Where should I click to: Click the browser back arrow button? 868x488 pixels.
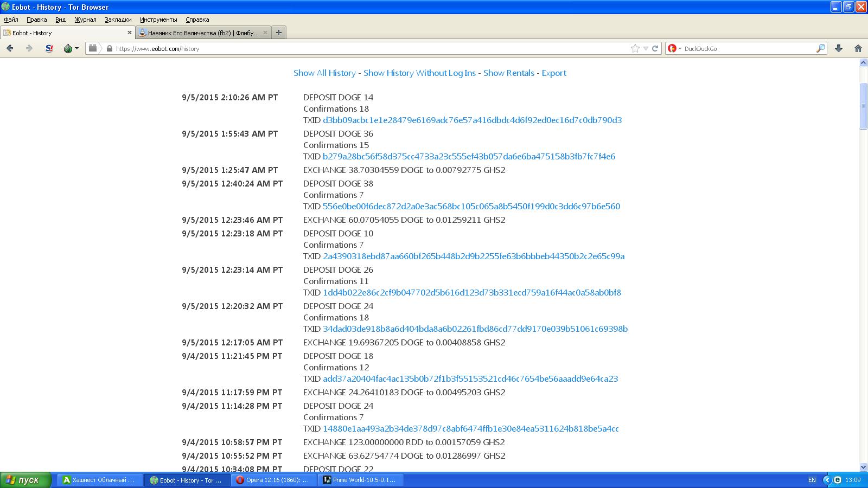[x=10, y=48]
